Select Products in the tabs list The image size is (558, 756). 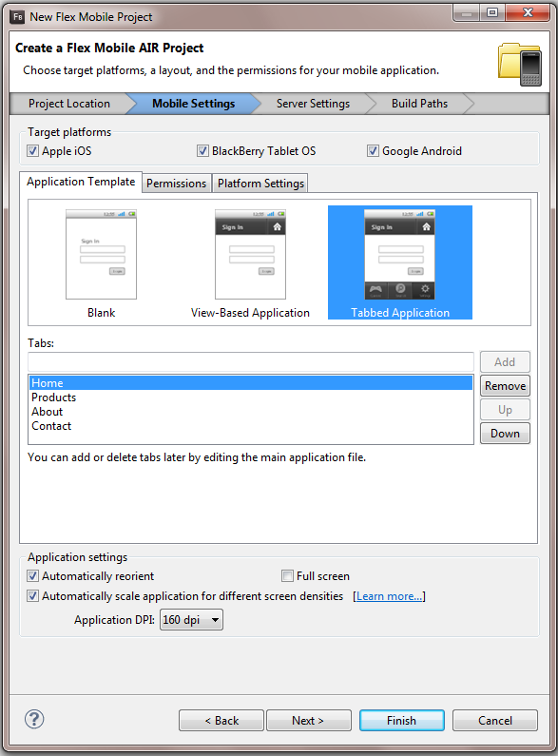pyautogui.click(x=251, y=397)
